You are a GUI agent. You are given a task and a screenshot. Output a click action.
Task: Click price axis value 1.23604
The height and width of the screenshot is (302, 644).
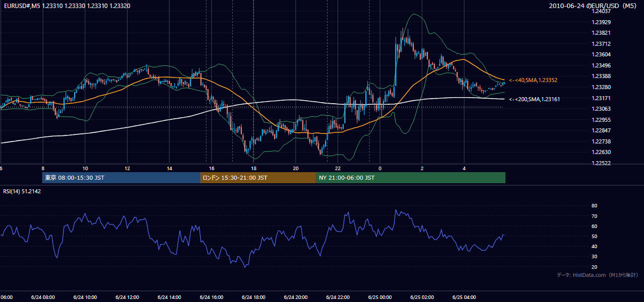click(601, 54)
